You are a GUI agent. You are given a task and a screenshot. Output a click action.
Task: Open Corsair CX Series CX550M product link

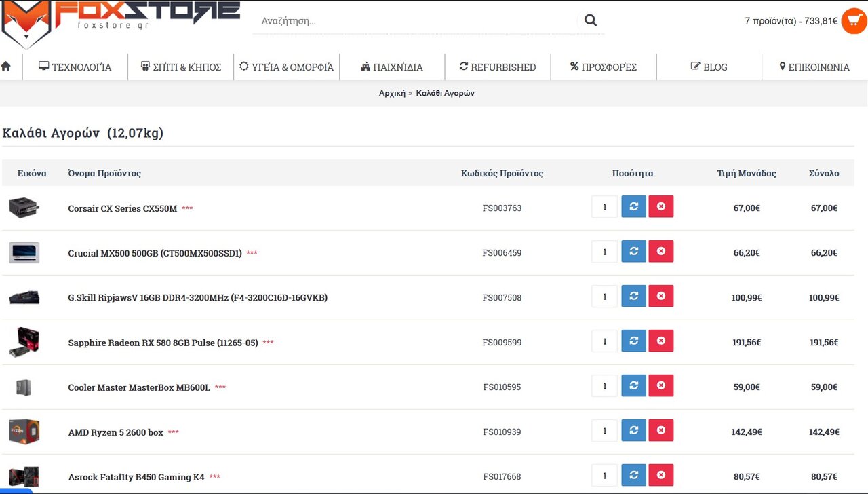coord(123,208)
